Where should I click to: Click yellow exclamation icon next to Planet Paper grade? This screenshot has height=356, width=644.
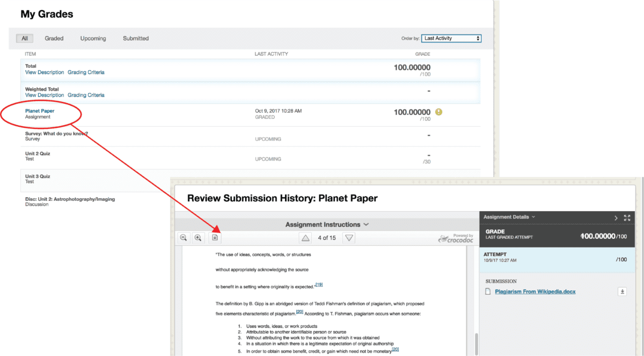[x=438, y=112]
